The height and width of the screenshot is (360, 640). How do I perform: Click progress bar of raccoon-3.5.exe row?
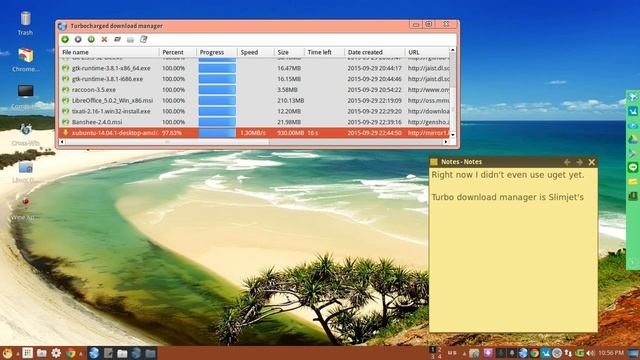tap(217, 90)
